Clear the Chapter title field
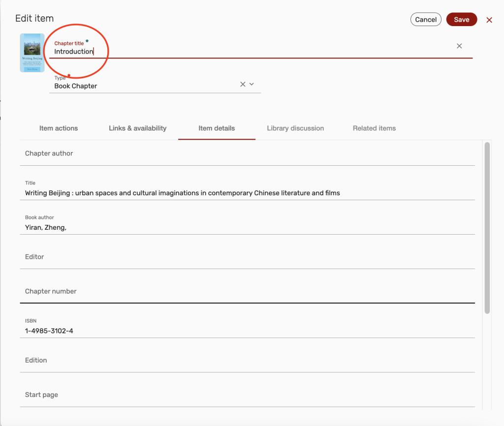The height and width of the screenshot is (426, 504). [459, 46]
